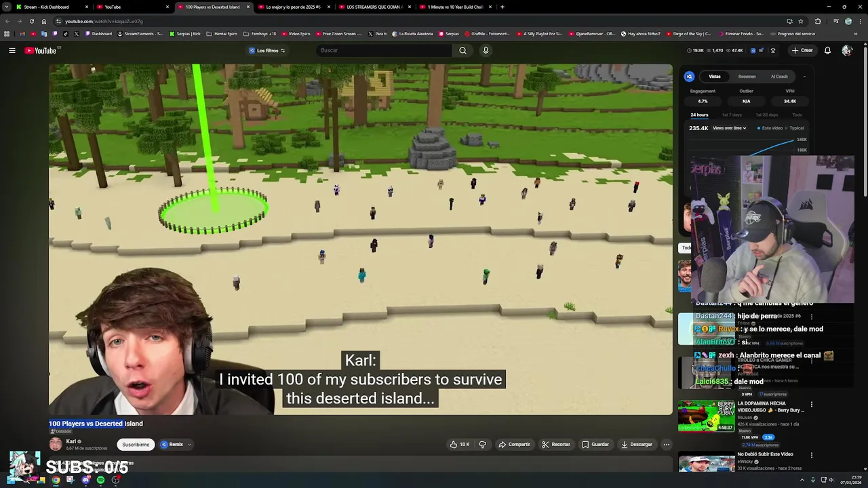Reload the page in browser toolbar
868x488 pixels.
pos(31,21)
